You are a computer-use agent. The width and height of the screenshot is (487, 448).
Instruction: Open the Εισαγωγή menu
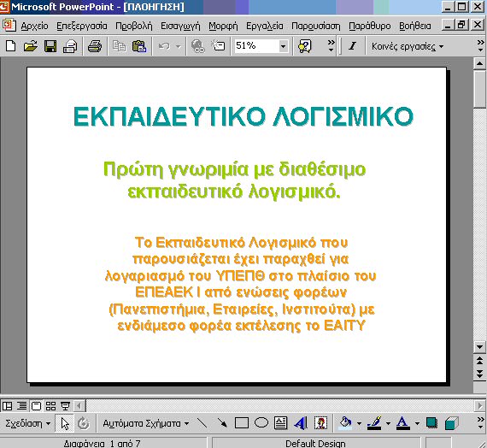pyautogui.click(x=180, y=26)
